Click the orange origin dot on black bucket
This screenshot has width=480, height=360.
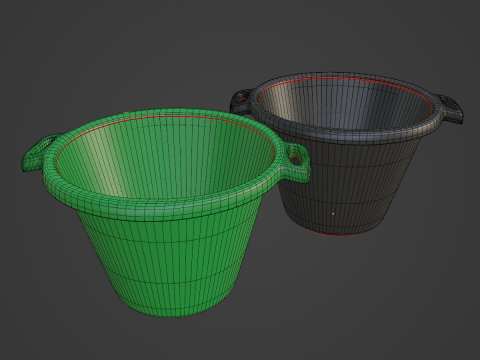pos(333,214)
